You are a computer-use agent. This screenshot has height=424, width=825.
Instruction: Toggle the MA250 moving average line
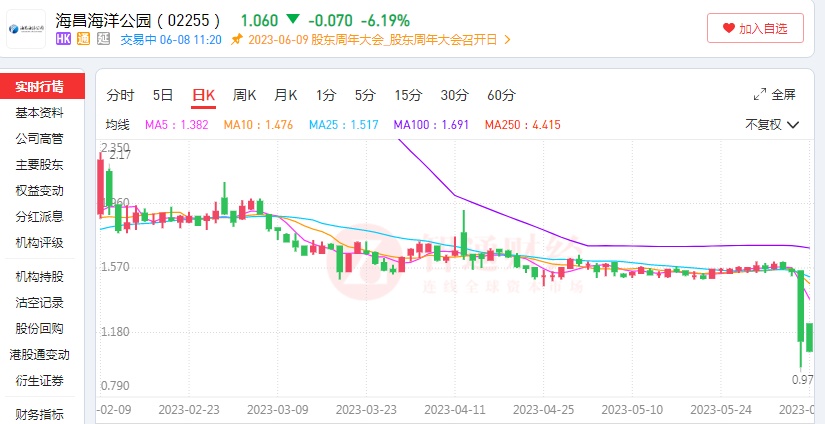(522, 125)
